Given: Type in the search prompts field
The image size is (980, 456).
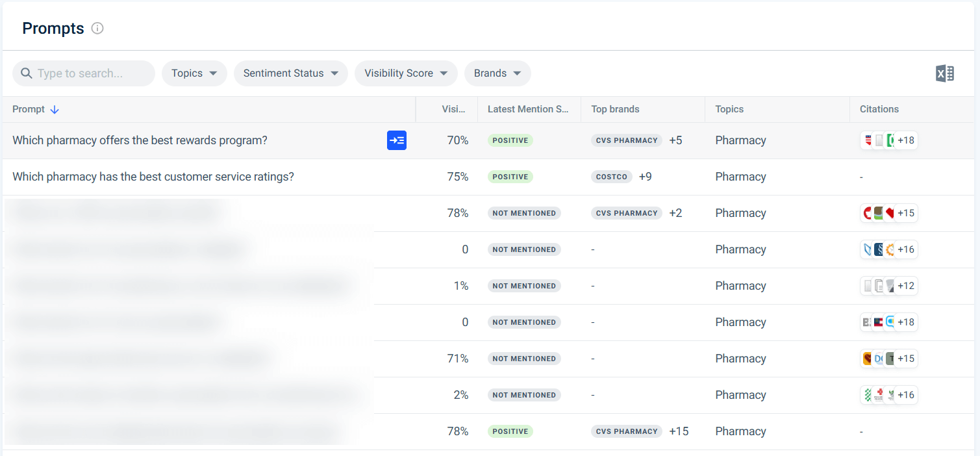Looking at the screenshot, I should [x=91, y=73].
